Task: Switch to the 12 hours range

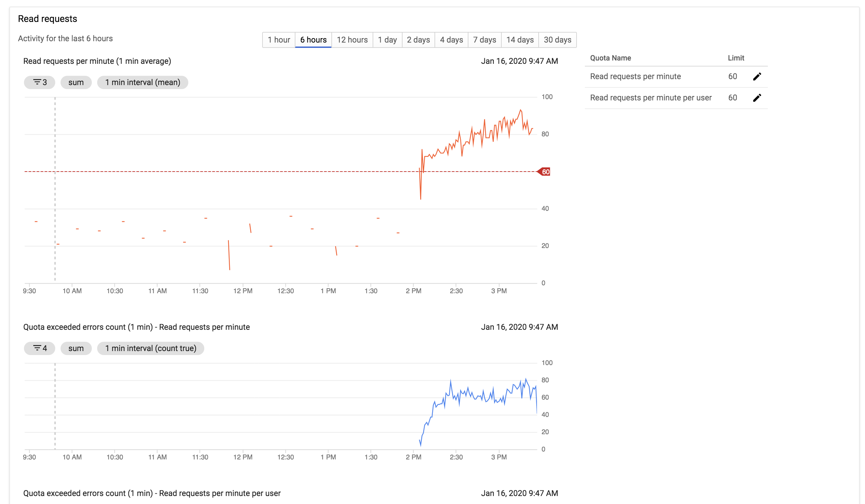Action: pos(352,40)
